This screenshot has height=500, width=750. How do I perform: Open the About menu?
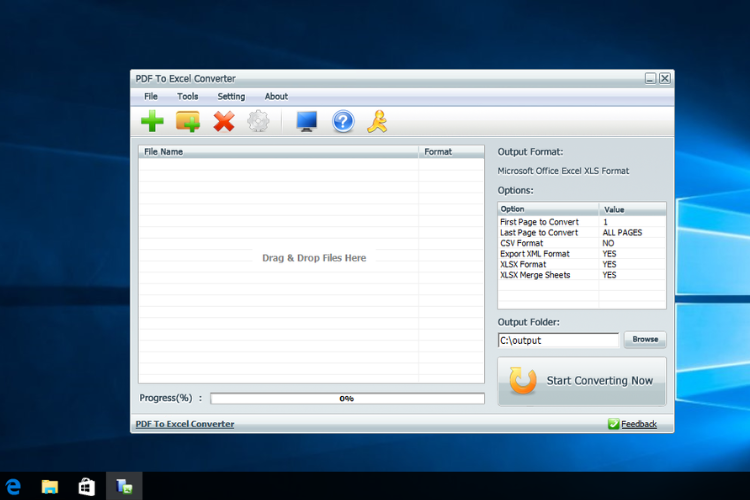pos(276,97)
